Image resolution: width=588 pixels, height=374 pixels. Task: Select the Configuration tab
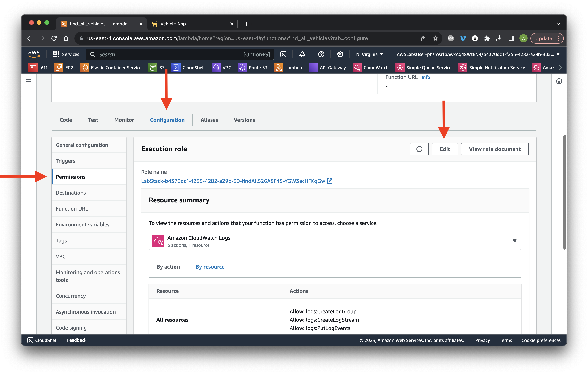[167, 120]
